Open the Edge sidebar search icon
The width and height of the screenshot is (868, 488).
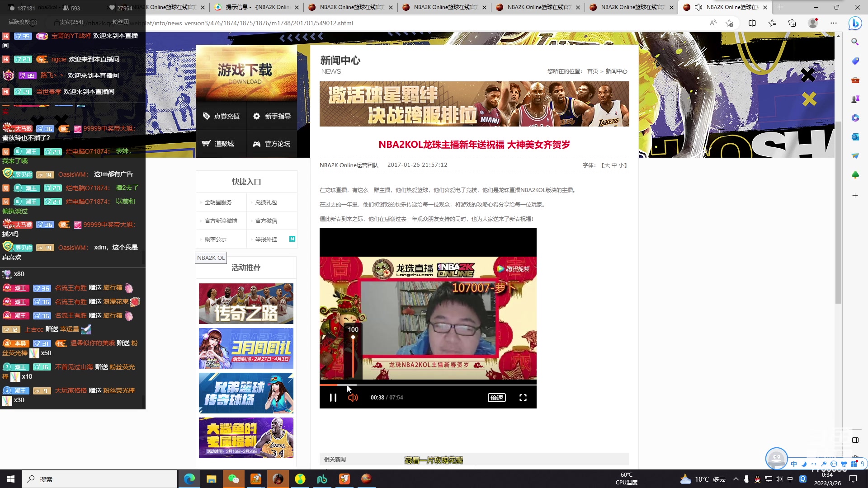pyautogui.click(x=855, y=42)
